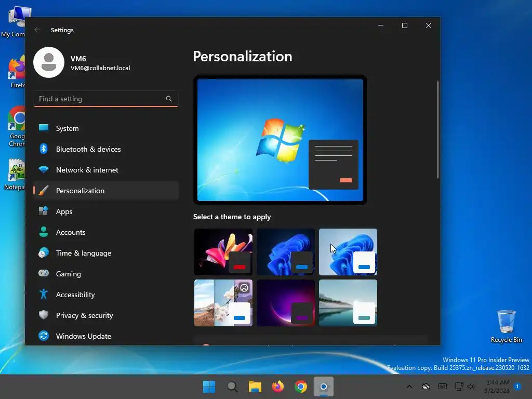Click the search magnifier in Find a setting

pyautogui.click(x=169, y=99)
